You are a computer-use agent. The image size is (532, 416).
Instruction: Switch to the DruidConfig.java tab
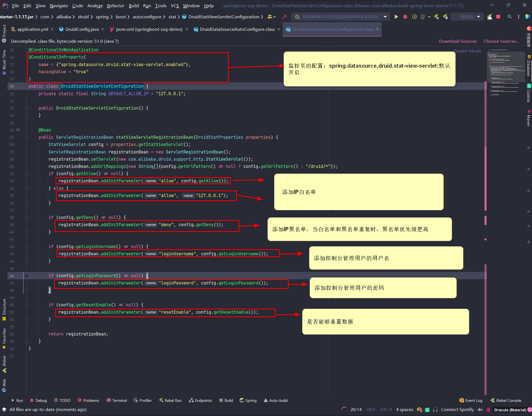[x=82, y=29]
